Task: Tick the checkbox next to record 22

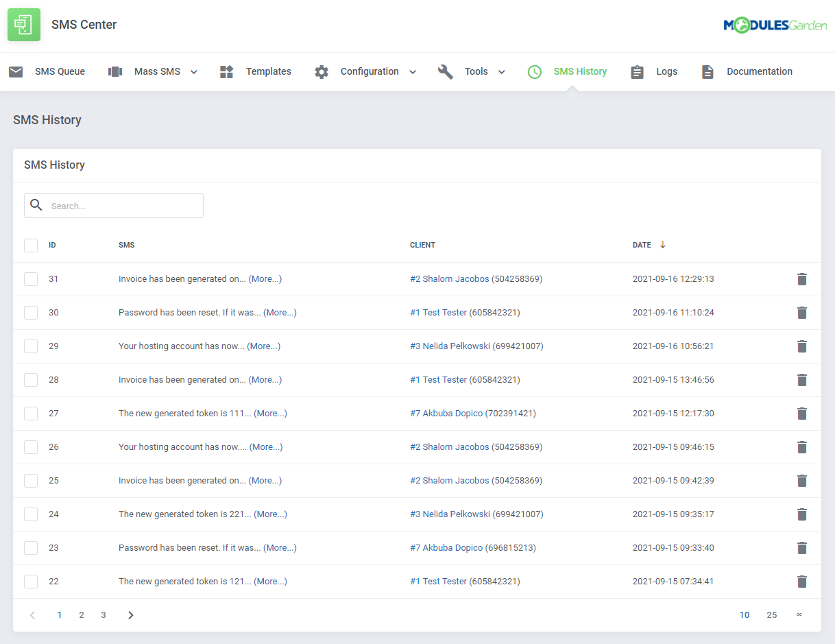Action: click(31, 581)
